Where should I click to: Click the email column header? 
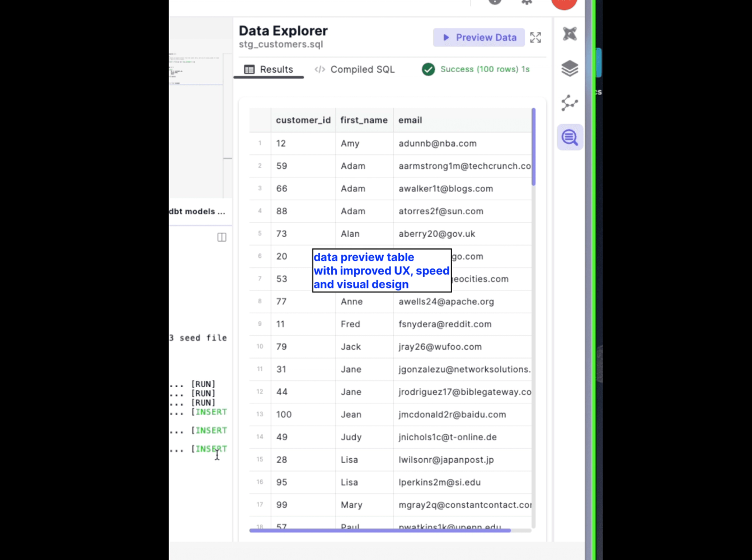(x=462, y=120)
